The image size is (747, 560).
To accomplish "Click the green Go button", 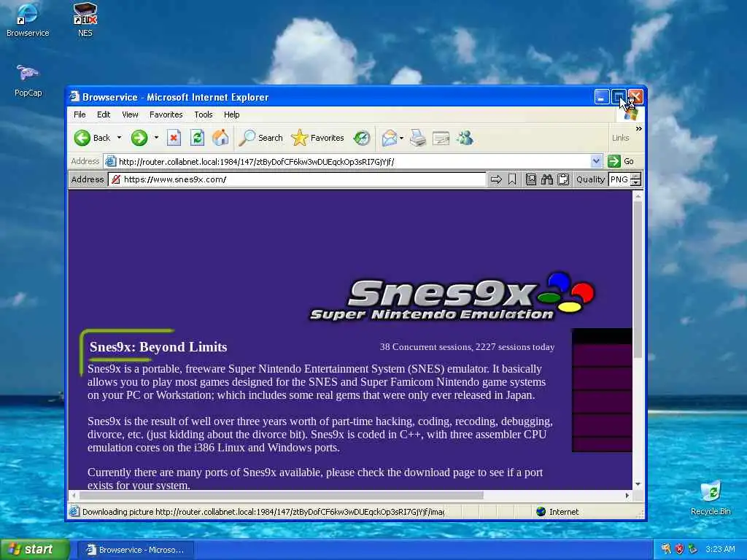I will pyautogui.click(x=621, y=161).
